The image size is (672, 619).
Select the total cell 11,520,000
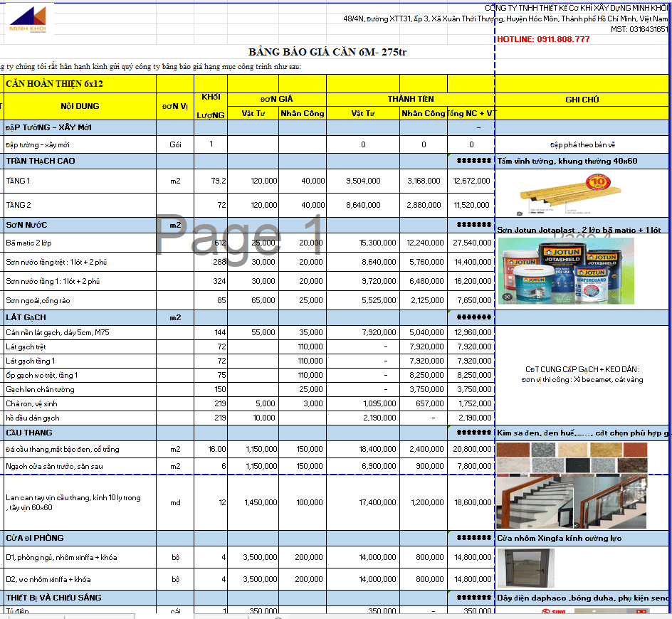pyautogui.click(x=471, y=205)
